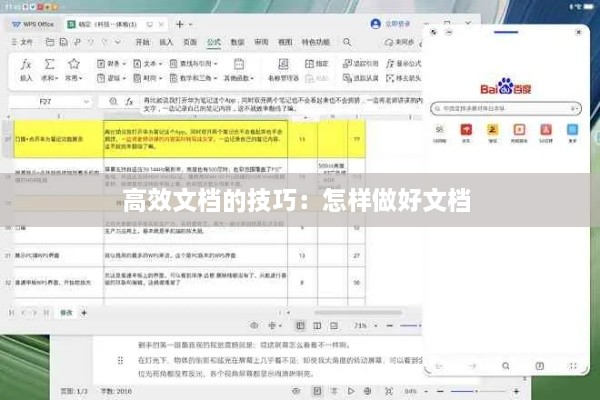Screen dimensions: 600x400
Task: Click the fx Insert Function icon in ribbon
Action: click(26, 64)
